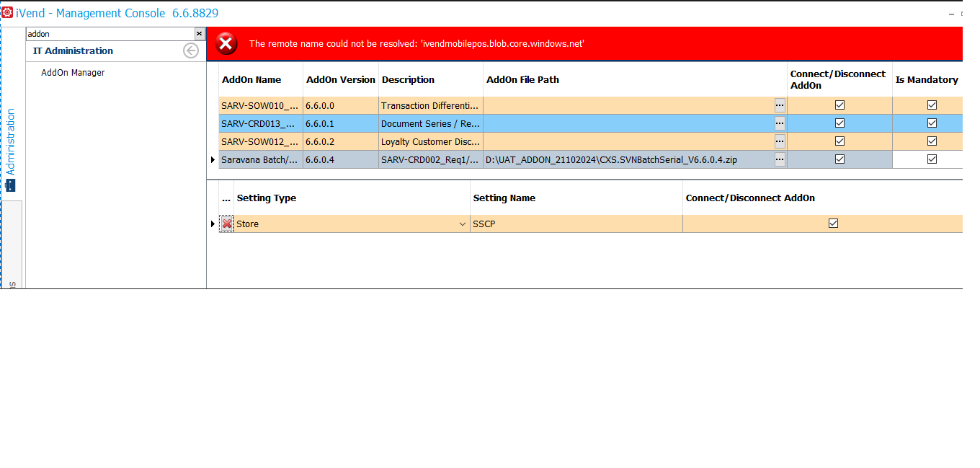Open AddOn Manager in the navigation list
This screenshot has height=468, width=980.
73,73
